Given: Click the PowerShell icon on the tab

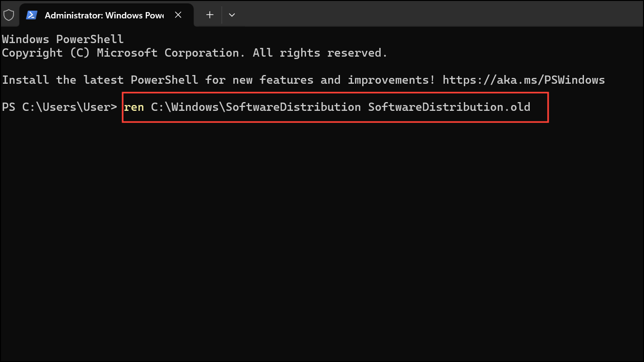Looking at the screenshot, I should click(x=31, y=15).
